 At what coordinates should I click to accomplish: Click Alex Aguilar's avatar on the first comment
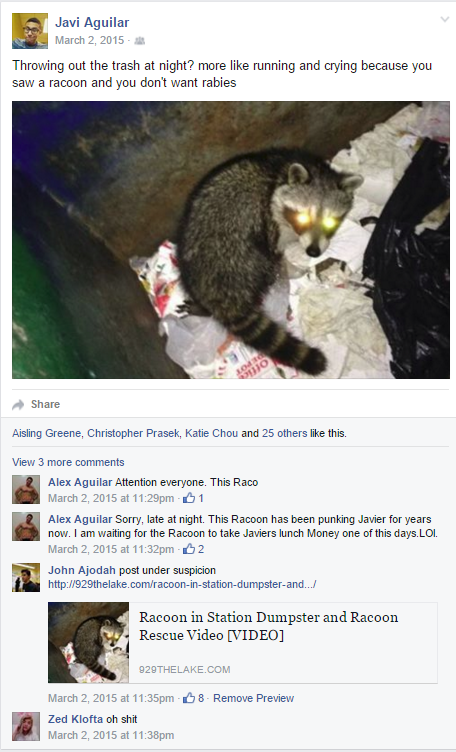26,489
